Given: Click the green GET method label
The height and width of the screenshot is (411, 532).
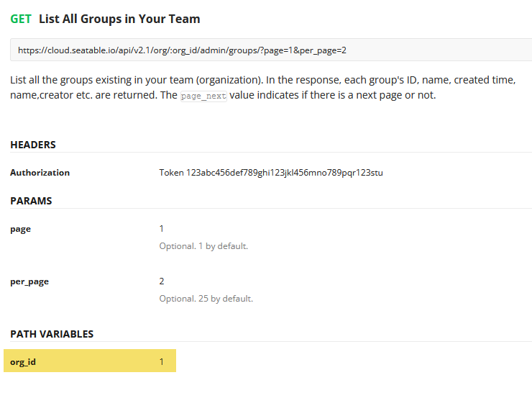Looking at the screenshot, I should [x=21, y=19].
